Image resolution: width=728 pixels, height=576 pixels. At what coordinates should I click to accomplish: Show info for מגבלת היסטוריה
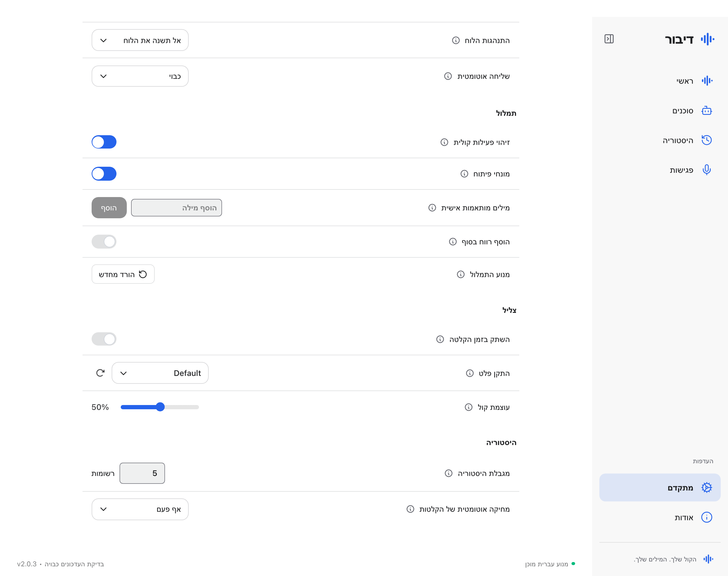448,474
